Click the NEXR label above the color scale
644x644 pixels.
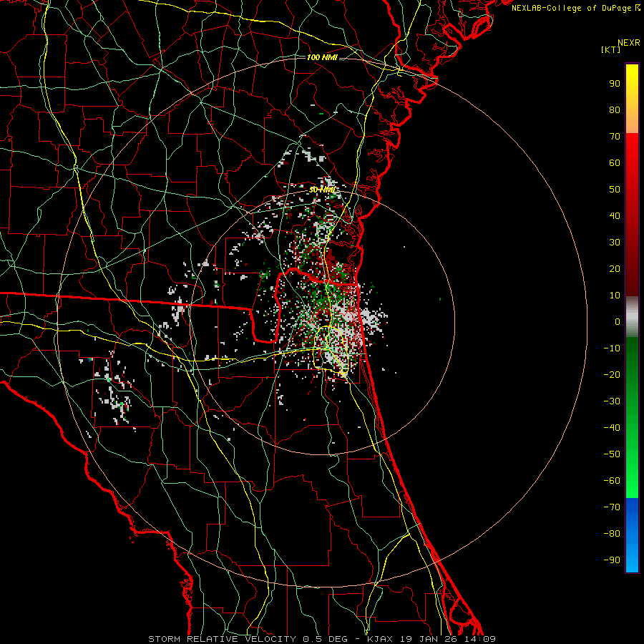(629, 43)
